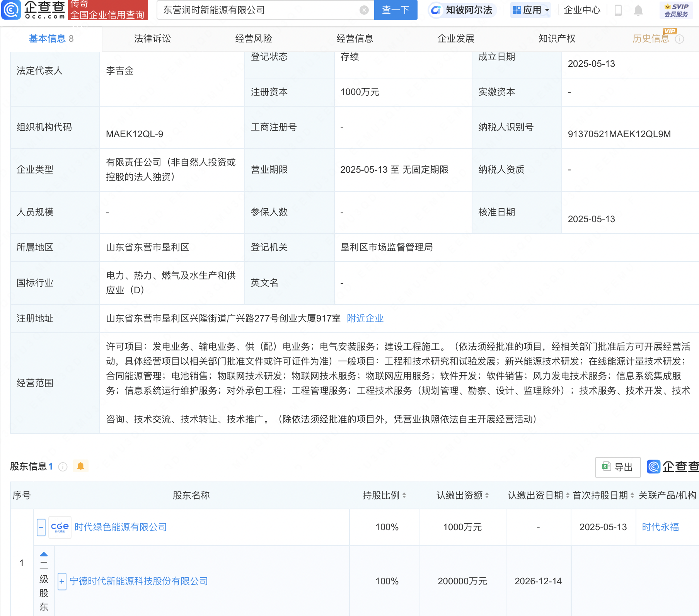Switch to 知识产权 tab
699x616 pixels.
557,39
